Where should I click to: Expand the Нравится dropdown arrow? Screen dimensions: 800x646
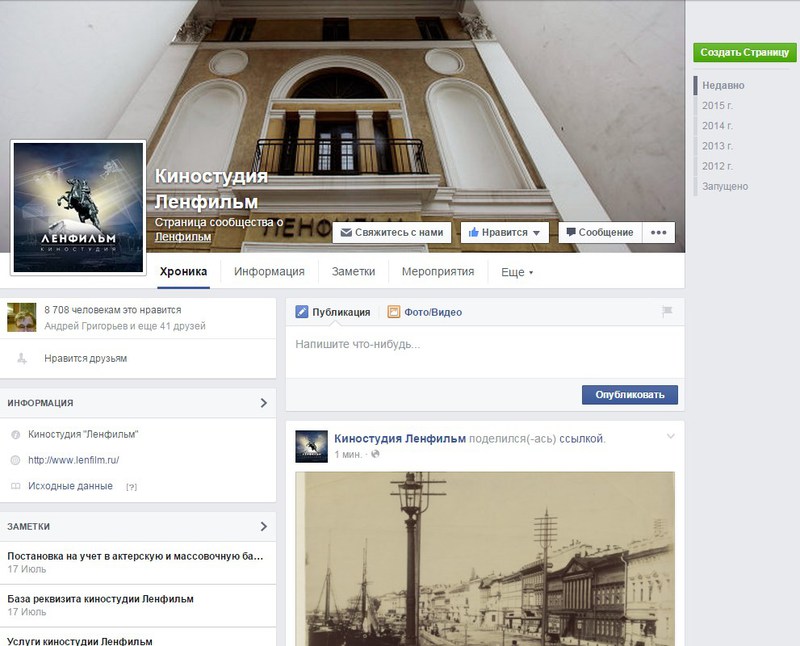point(536,233)
